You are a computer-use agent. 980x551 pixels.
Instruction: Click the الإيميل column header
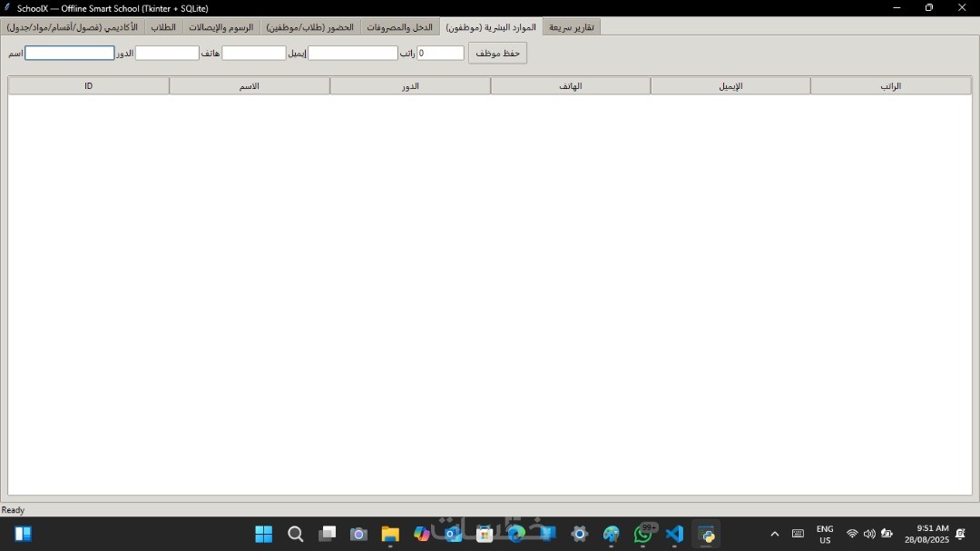[730, 85]
